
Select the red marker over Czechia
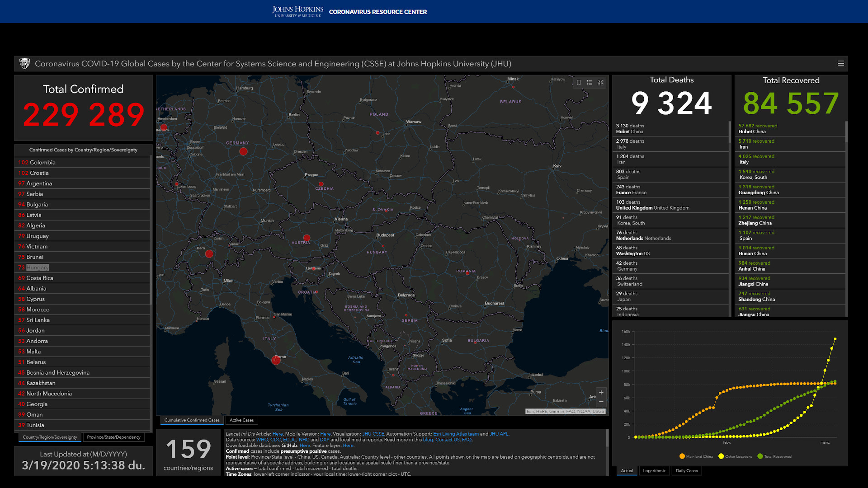click(321, 184)
